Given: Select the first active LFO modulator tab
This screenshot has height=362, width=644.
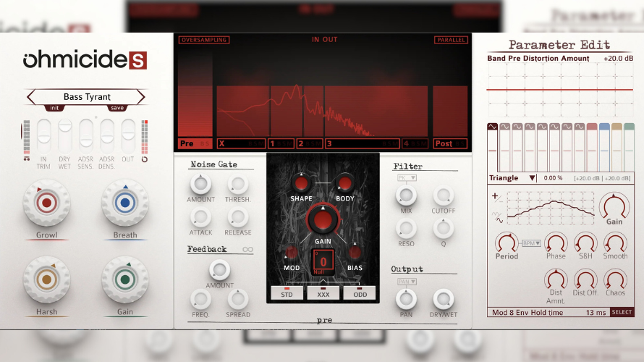Looking at the screenshot, I should tap(492, 127).
